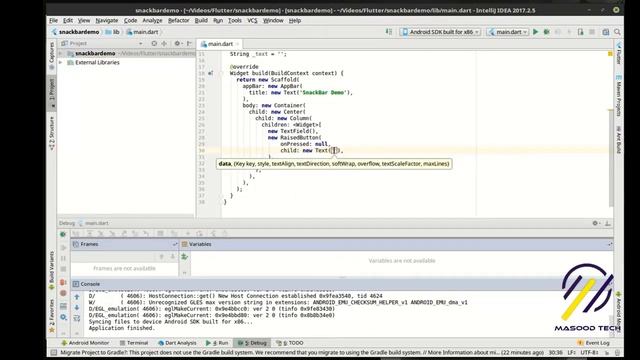Open Navigate menu
The width and height of the screenshot is (640, 360).
[x=107, y=20]
